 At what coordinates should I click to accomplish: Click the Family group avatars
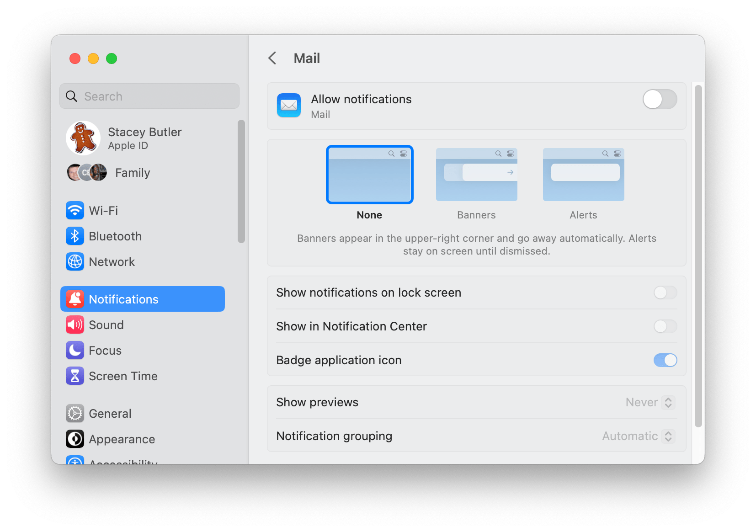tap(87, 172)
